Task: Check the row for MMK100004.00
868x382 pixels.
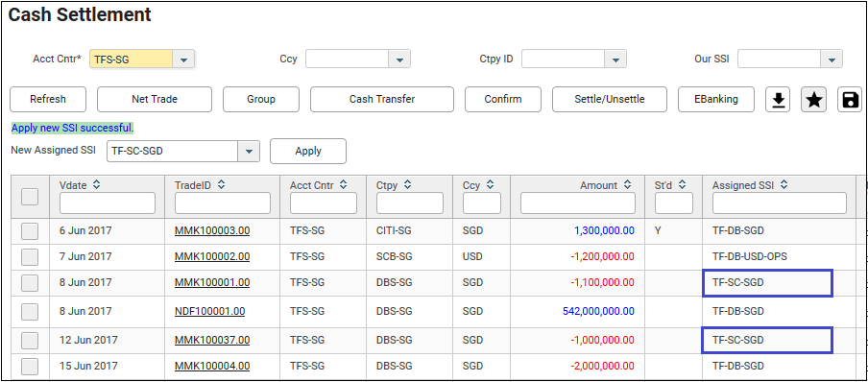Action: [30, 366]
